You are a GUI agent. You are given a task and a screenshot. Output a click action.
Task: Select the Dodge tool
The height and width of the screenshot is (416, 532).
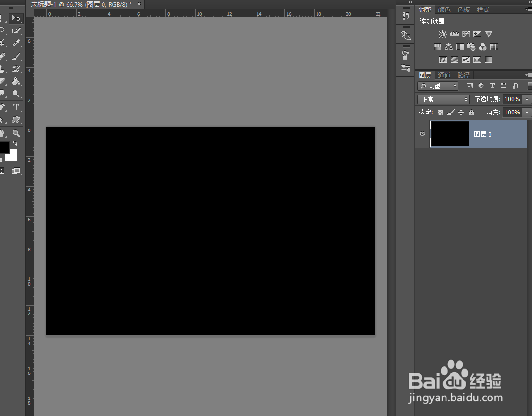(x=16, y=94)
